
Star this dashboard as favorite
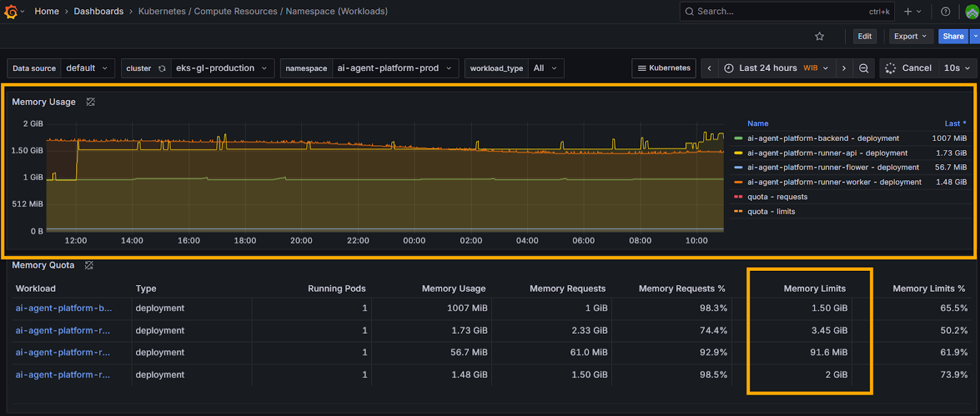pyautogui.click(x=820, y=36)
